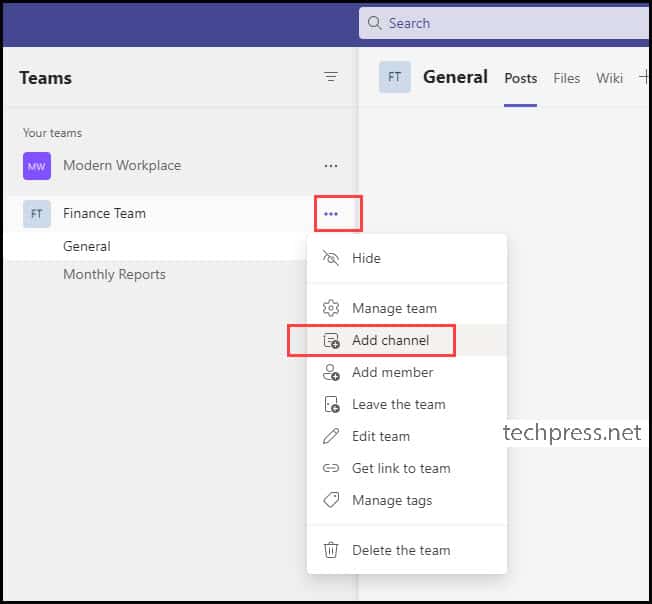Screen dimensions: 652x604
Task: Click the Add member person icon
Action: pos(331,372)
